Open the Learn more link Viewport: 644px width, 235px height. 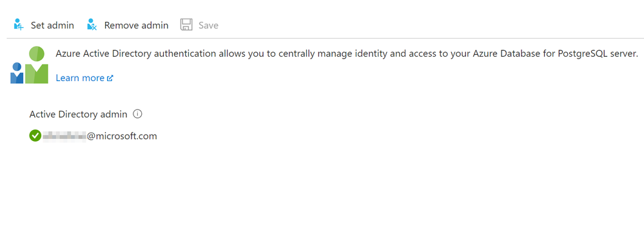pyautogui.click(x=80, y=78)
